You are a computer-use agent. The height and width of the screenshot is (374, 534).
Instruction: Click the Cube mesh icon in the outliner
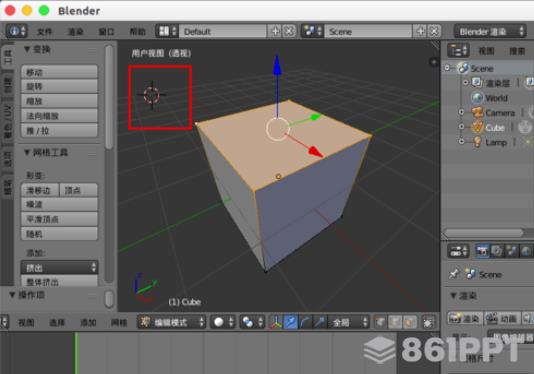tap(477, 127)
